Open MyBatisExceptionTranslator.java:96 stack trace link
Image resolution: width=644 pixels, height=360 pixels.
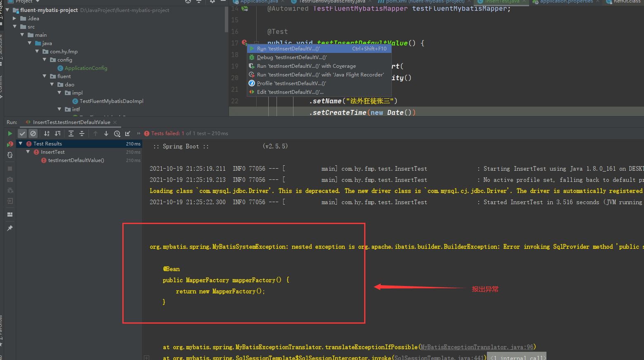click(477, 347)
